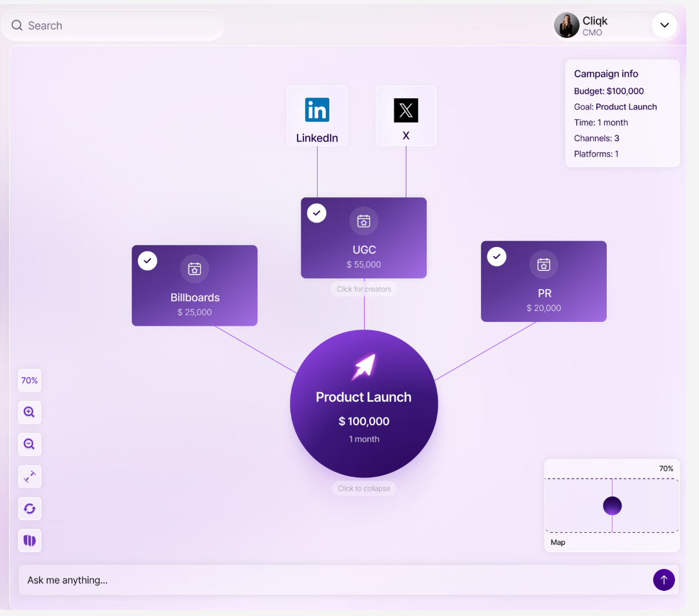This screenshot has width=699, height=616.
Task: Click the 70% zoom level indicator
Action: (x=29, y=381)
